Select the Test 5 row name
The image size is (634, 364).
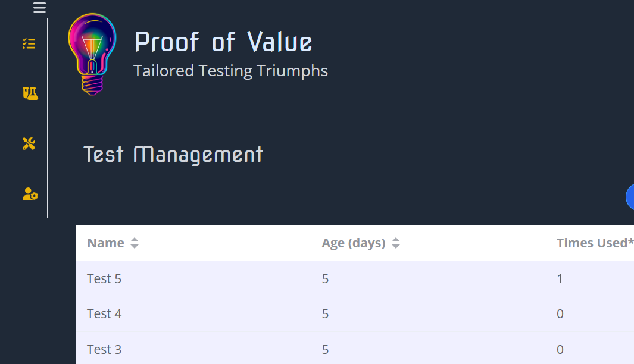click(x=104, y=278)
